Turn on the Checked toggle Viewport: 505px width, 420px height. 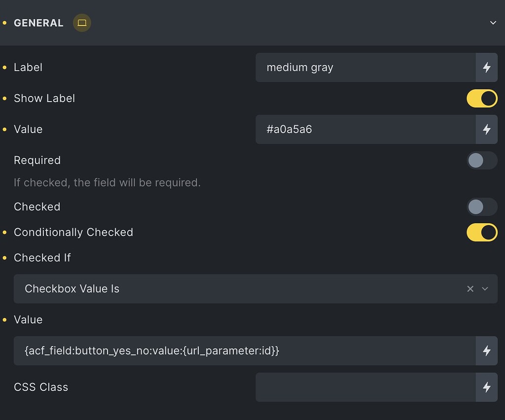pos(482,207)
